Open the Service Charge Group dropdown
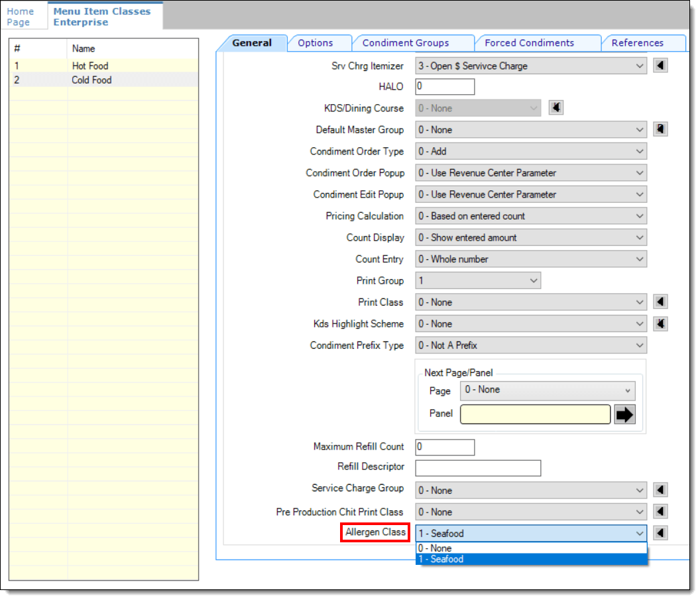Screen dimensions: 700x600 531,490
